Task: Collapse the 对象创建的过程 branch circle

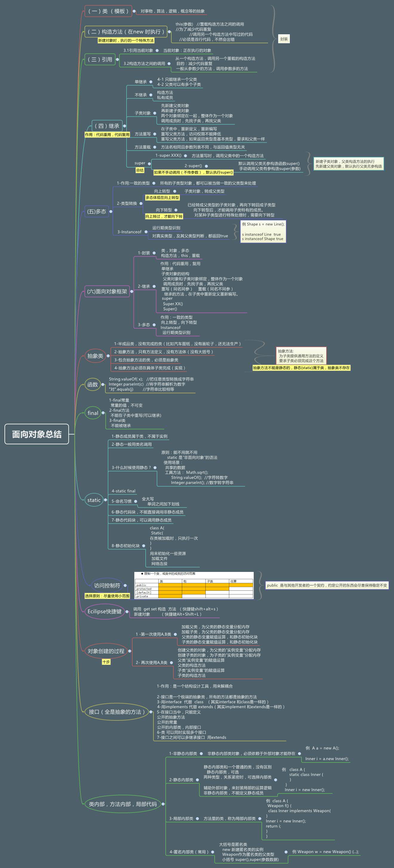Action: pyautogui.click(x=130, y=651)
